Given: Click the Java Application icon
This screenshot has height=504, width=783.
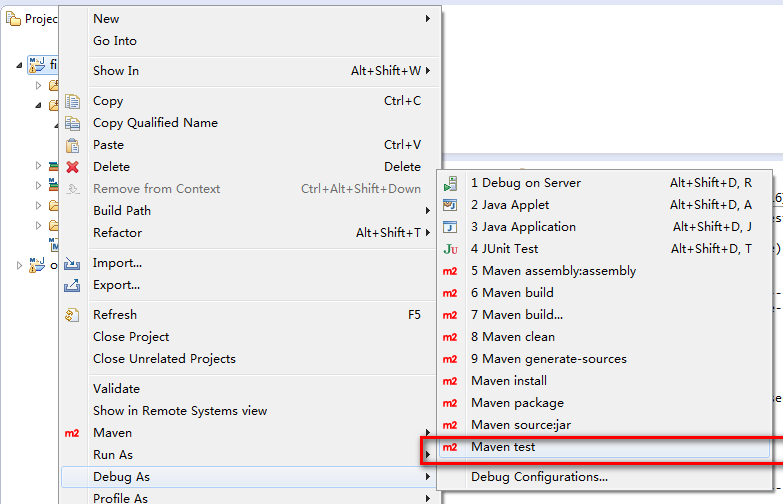Looking at the screenshot, I should click(450, 227).
